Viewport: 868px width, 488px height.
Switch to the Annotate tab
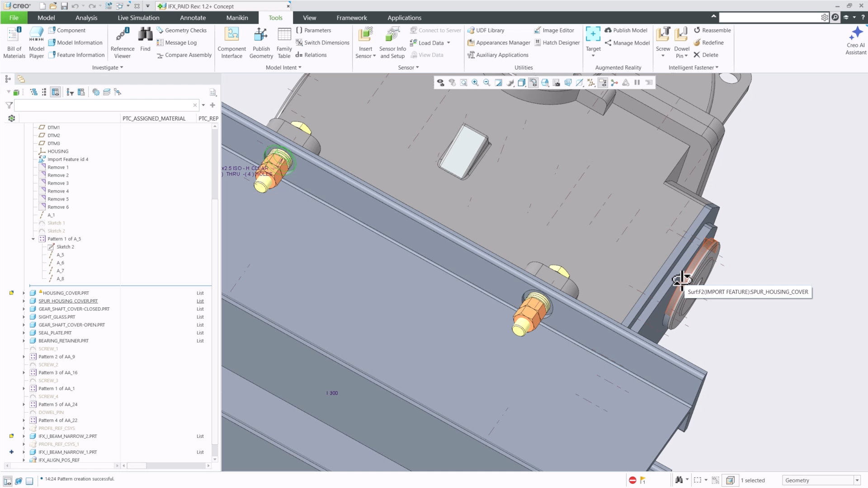[193, 18]
